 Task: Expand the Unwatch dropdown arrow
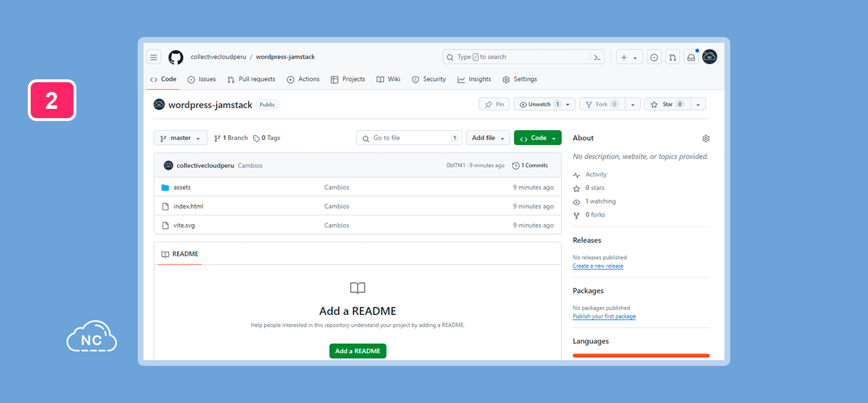[x=568, y=104]
